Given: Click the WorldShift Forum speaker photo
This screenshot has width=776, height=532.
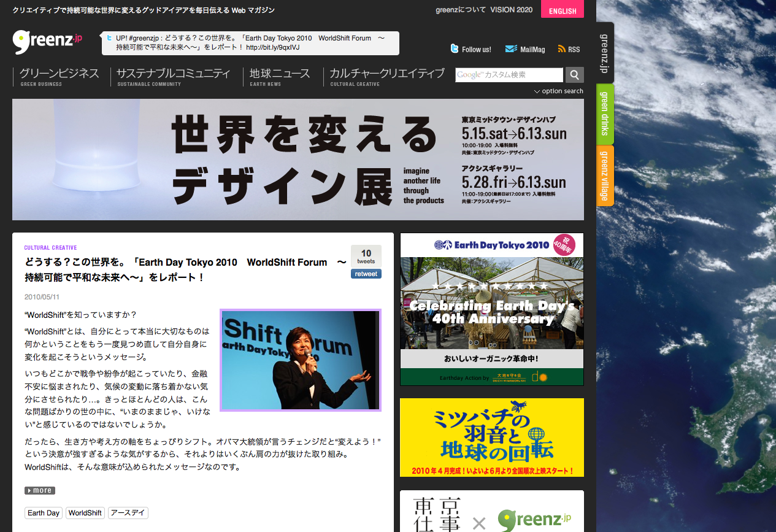Looking at the screenshot, I should (301, 360).
